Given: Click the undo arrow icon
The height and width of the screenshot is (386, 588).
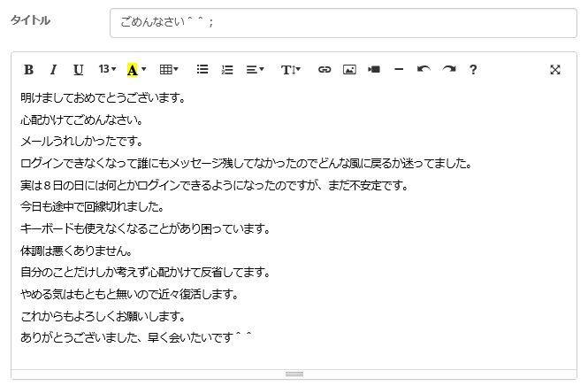Looking at the screenshot, I should 424,70.
